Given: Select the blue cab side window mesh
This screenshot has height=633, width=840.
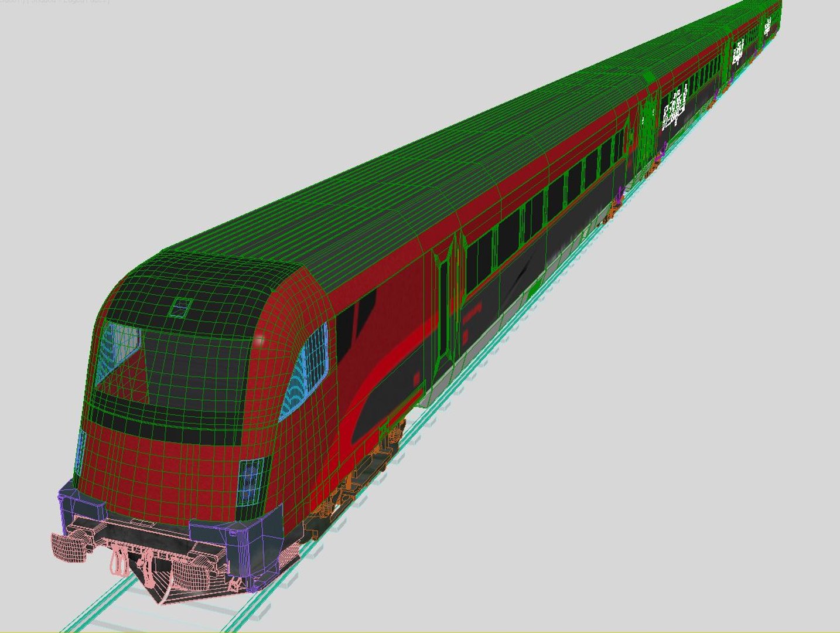Looking at the screenshot, I should click(x=305, y=372).
